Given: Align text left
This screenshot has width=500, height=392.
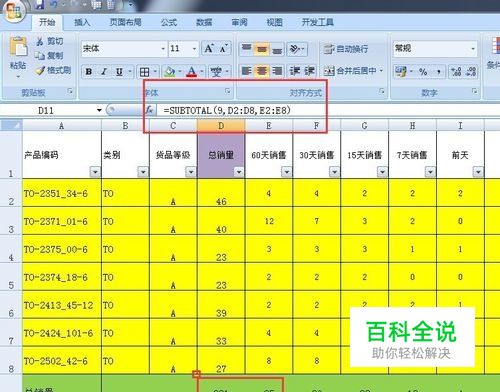Looking at the screenshot, I should 246,71.
